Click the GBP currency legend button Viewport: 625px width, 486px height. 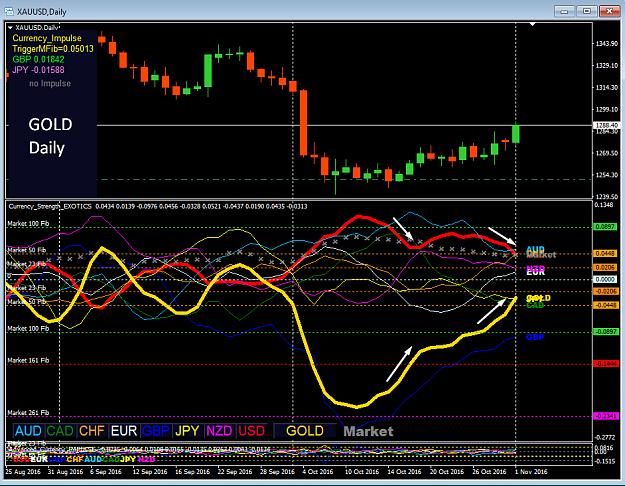coord(156,431)
